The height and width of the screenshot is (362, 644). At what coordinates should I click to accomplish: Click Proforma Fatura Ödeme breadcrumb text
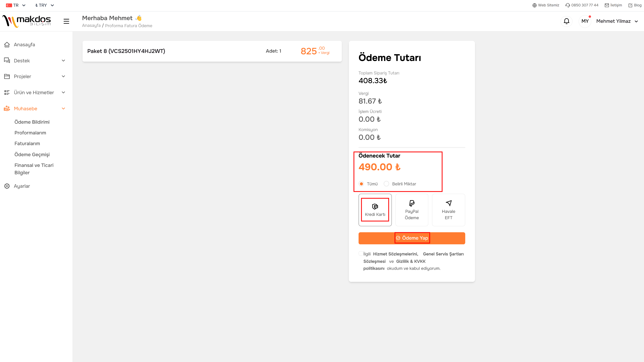128,25
